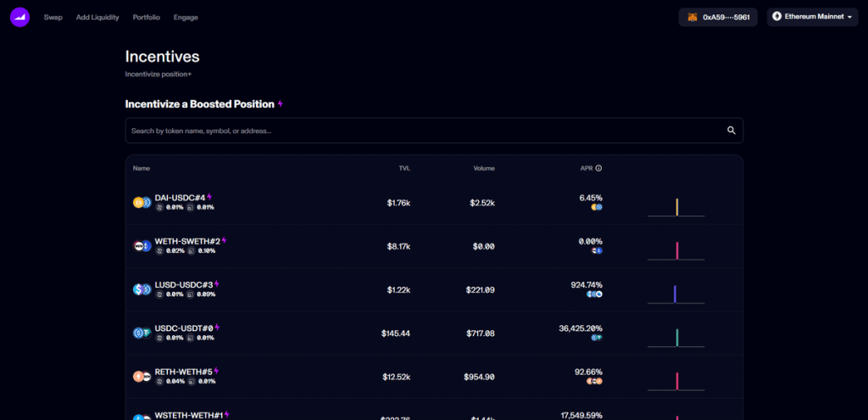
Task: Click the wallet address 0xA59 button
Action: 718,17
